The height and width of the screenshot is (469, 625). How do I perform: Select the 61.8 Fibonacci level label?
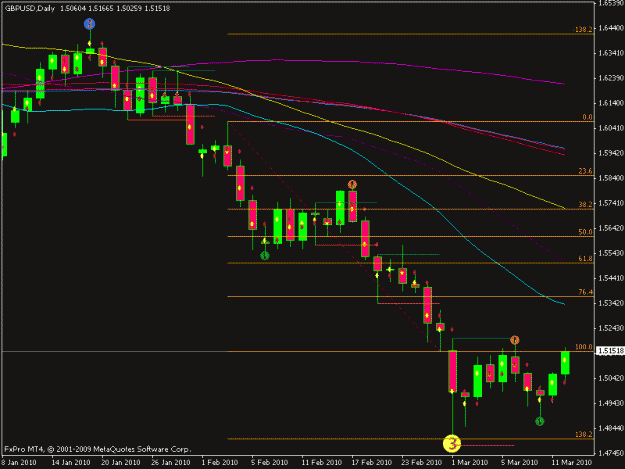tap(586, 259)
